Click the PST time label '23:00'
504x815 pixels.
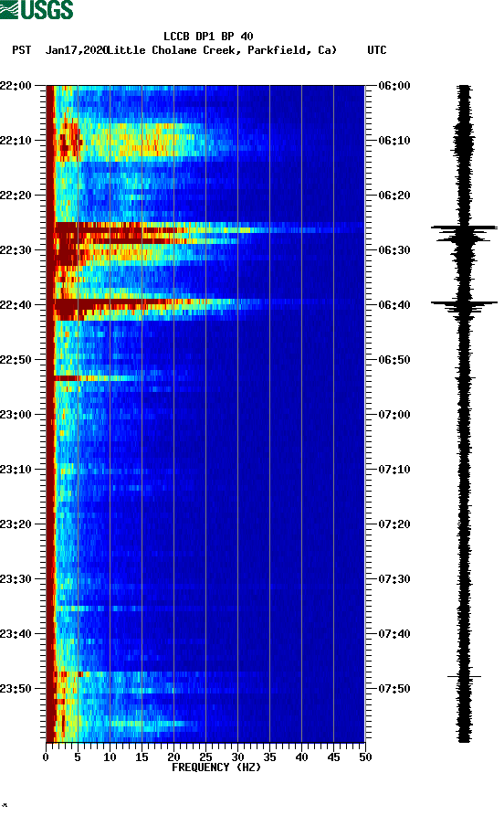click(x=16, y=415)
